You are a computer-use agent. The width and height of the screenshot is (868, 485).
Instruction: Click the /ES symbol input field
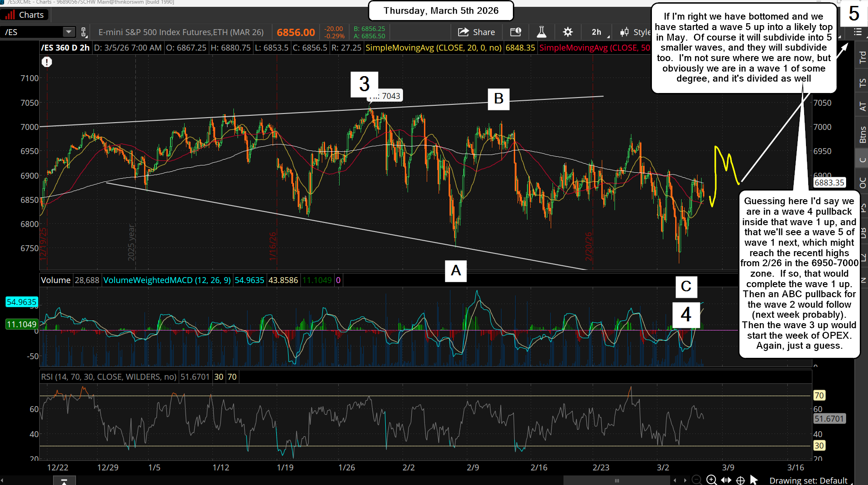32,32
